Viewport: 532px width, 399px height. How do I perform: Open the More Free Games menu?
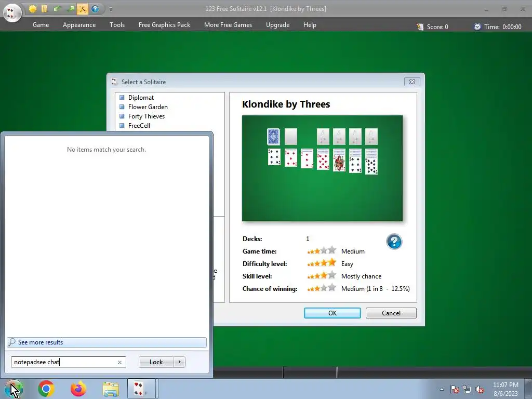[228, 25]
